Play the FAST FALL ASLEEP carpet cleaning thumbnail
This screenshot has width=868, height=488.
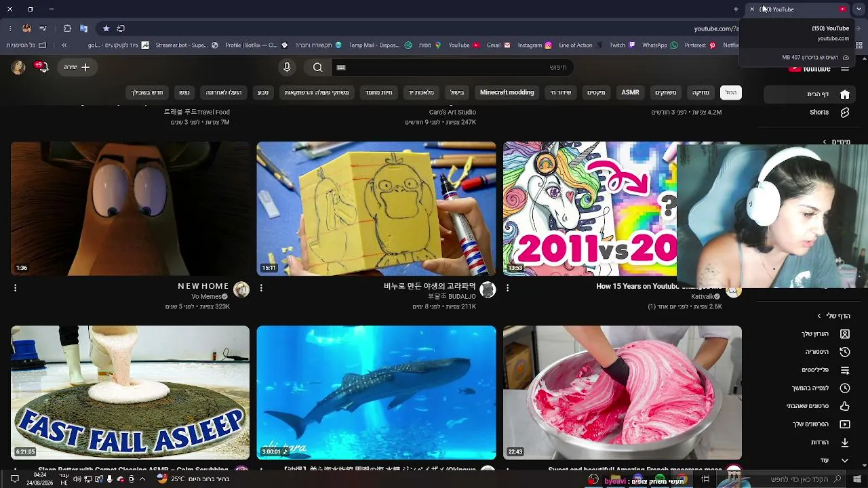tap(130, 392)
